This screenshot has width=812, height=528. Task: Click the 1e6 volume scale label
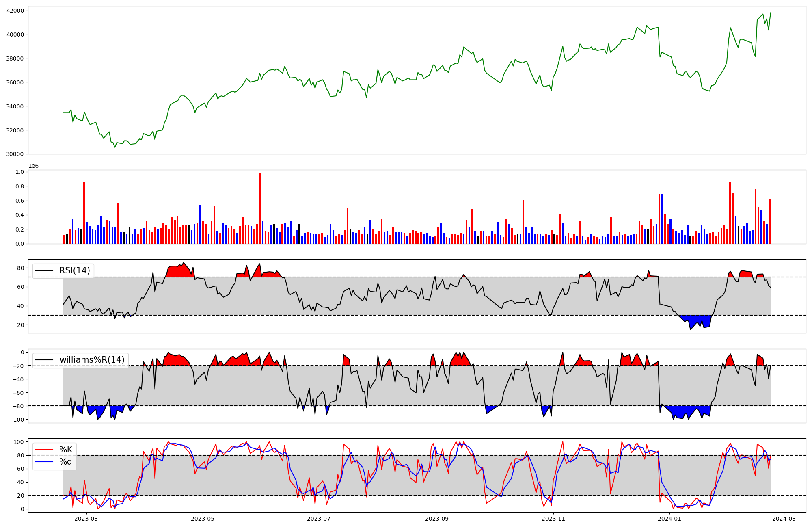[33, 166]
